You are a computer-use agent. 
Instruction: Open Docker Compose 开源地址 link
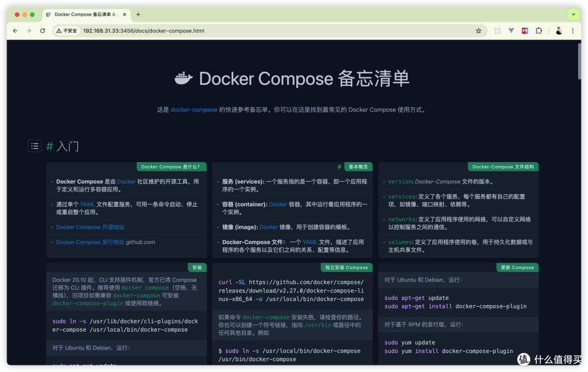click(90, 227)
